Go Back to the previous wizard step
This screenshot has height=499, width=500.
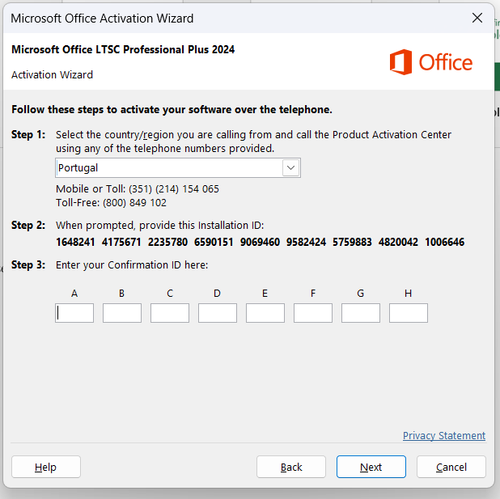(291, 467)
